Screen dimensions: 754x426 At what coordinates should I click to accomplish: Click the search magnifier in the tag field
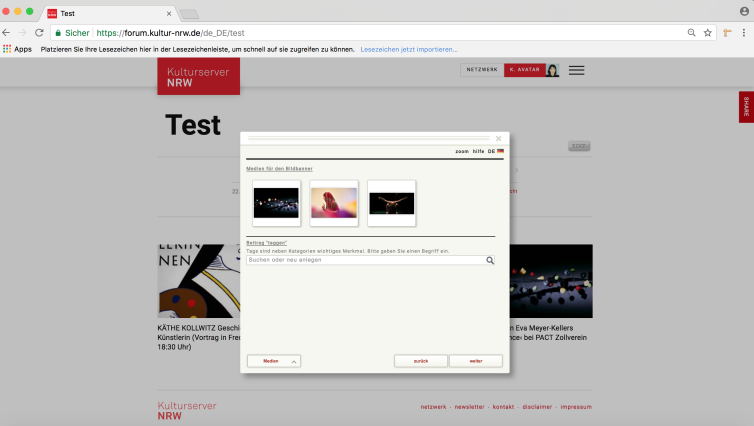[x=490, y=260]
